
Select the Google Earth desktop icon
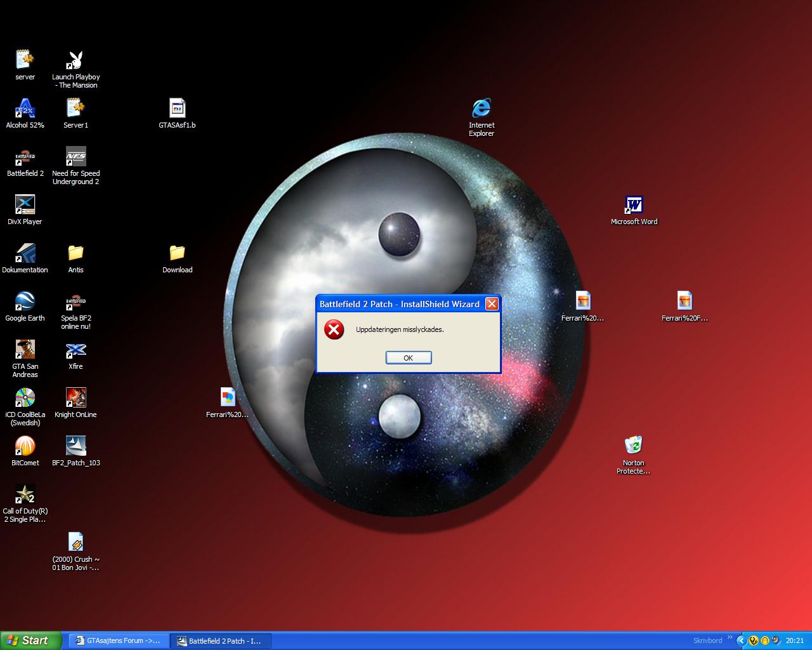(x=25, y=306)
